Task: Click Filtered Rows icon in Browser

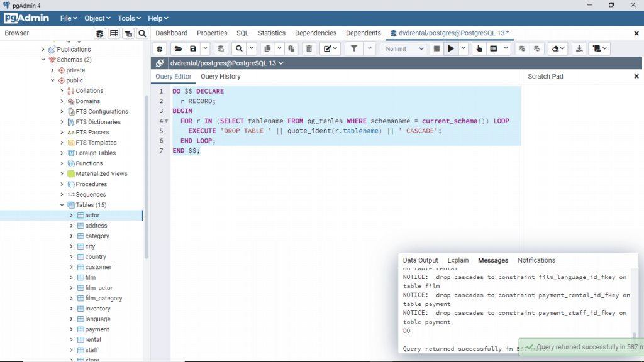Action: [128, 34]
